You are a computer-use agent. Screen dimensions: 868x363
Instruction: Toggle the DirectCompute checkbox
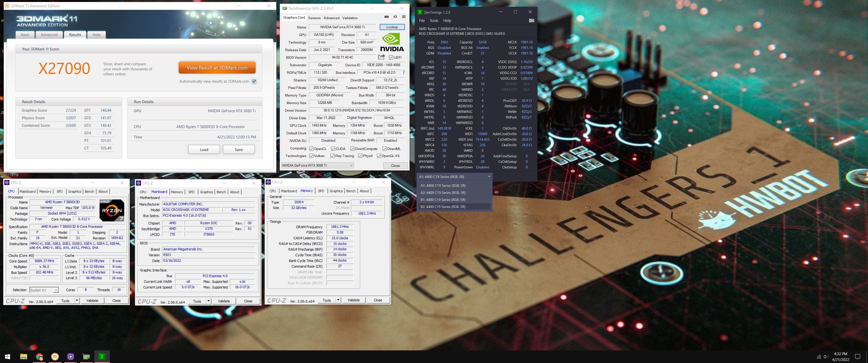coord(352,148)
